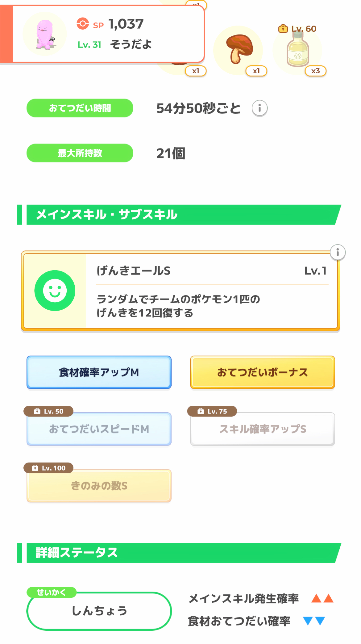Tap the blue down-arrows for 食材おてつだい確率
Screen dimensions: 361x644
coord(314,621)
